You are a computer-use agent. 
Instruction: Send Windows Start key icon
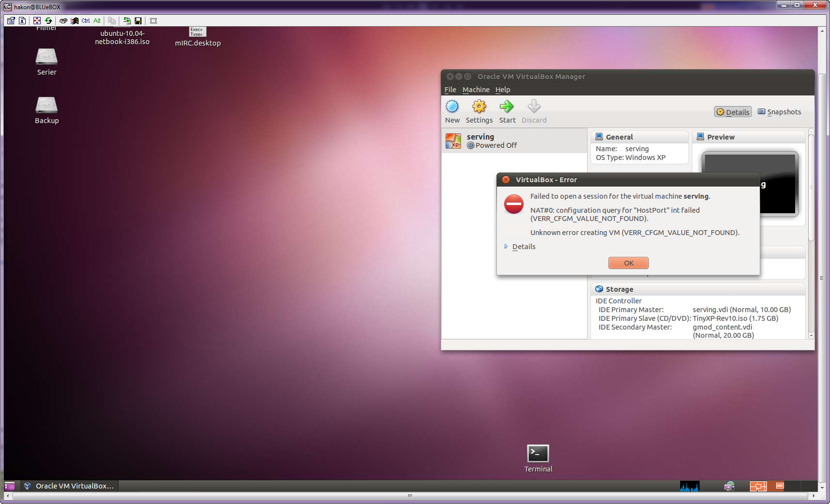tap(75, 20)
